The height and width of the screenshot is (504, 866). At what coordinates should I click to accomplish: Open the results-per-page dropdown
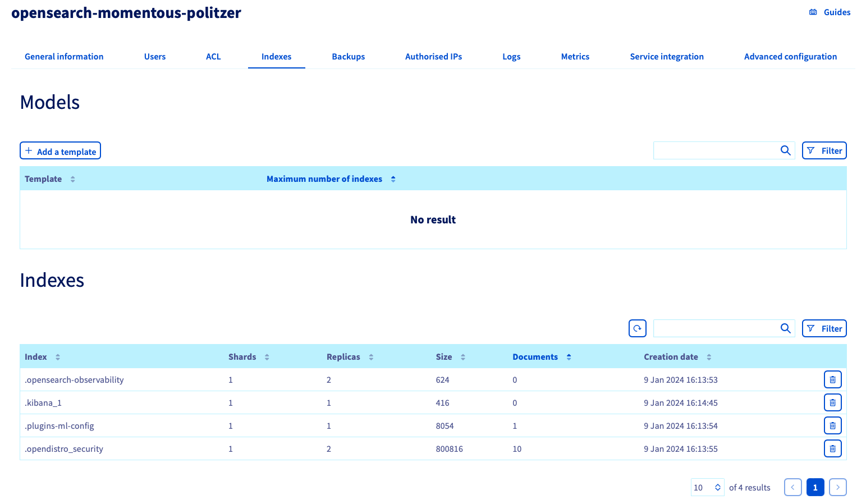point(707,487)
